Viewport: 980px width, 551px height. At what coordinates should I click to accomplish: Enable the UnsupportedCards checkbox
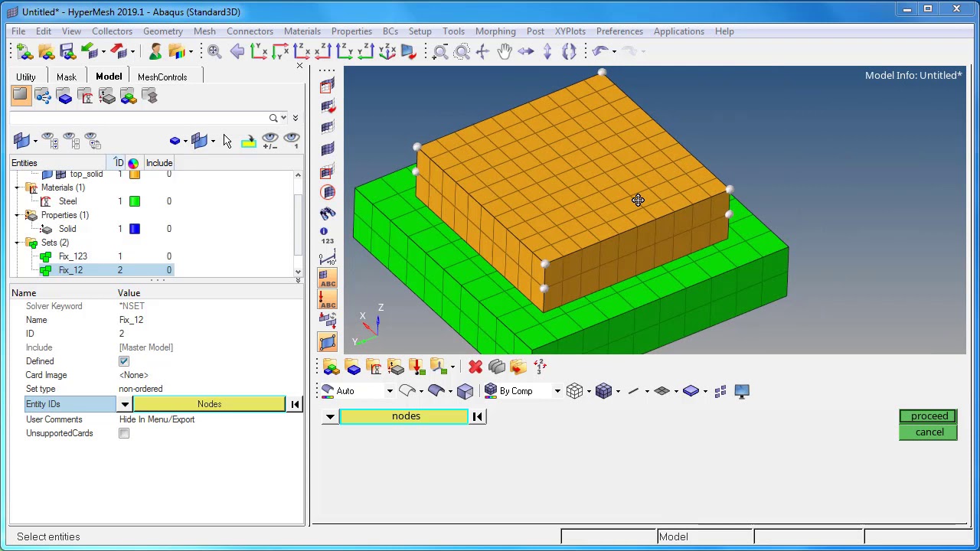point(124,433)
